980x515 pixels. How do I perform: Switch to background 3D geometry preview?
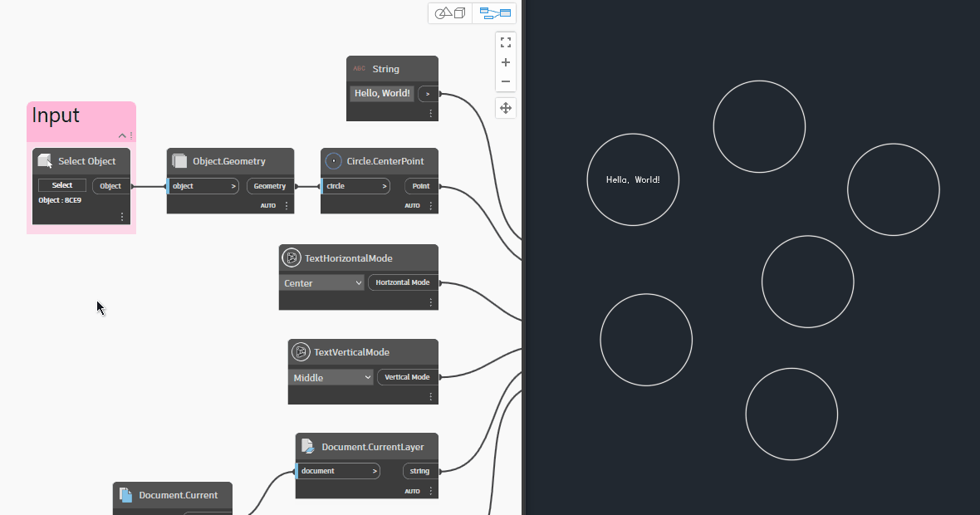(450, 13)
